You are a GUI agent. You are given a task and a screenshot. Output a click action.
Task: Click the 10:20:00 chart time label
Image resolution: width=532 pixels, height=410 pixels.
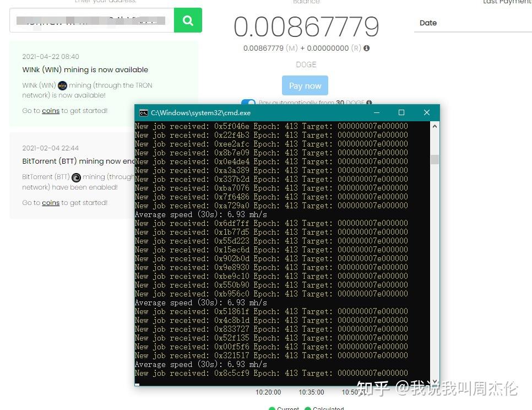pos(268,392)
